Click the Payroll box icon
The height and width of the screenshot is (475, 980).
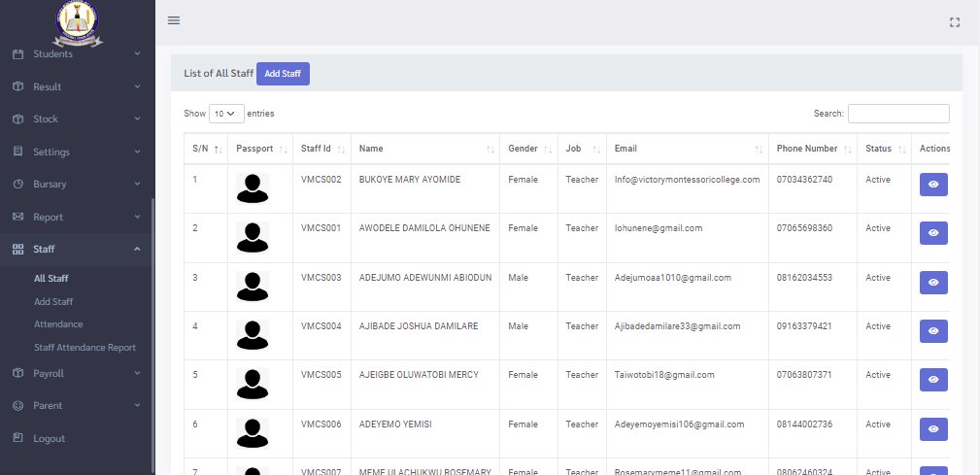tap(18, 373)
